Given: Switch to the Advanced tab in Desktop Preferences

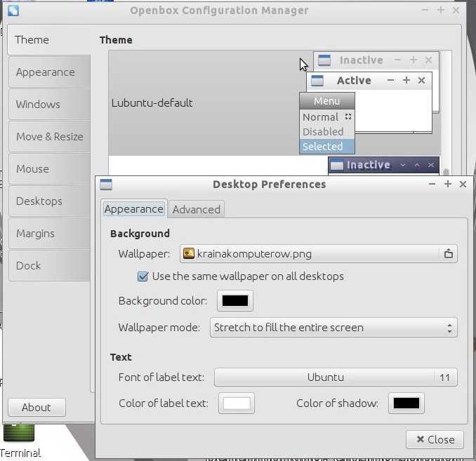Looking at the screenshot, I should coord(197,209).
